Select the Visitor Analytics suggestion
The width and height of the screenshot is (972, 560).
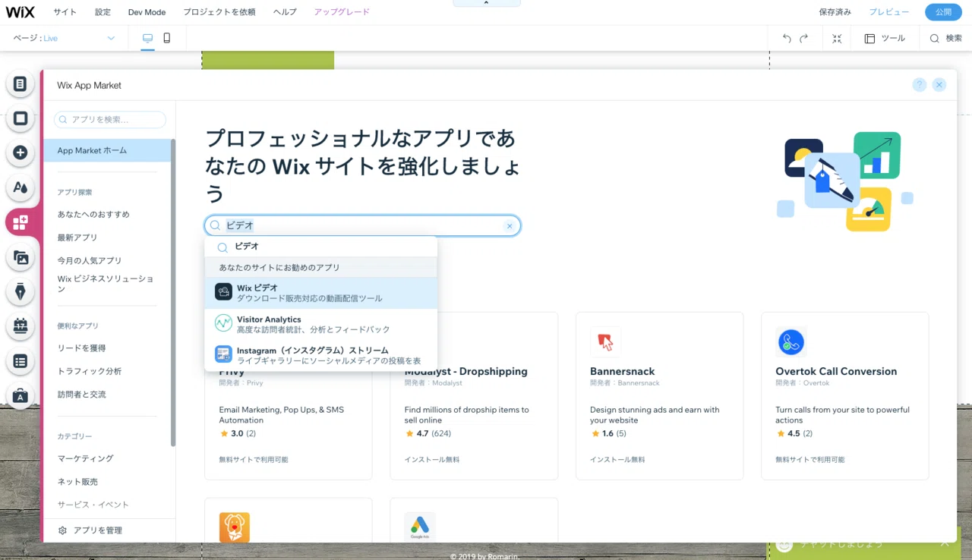[321, 324]
